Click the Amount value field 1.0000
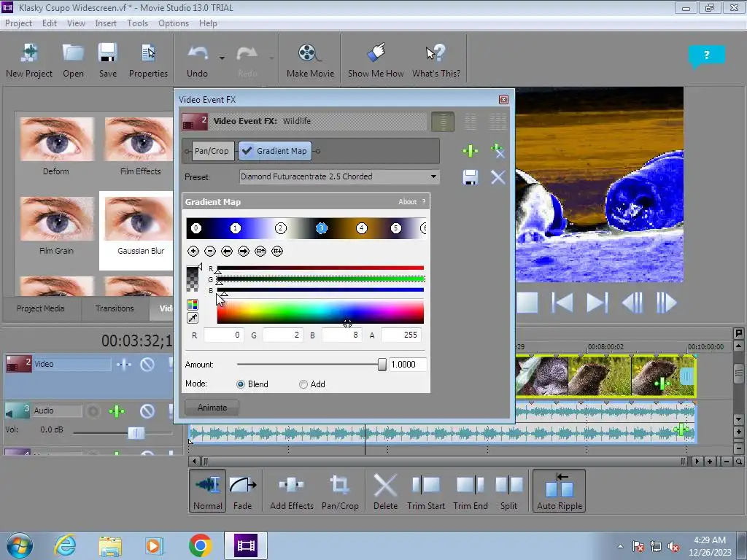747x560 pixels. click(407, 365)
